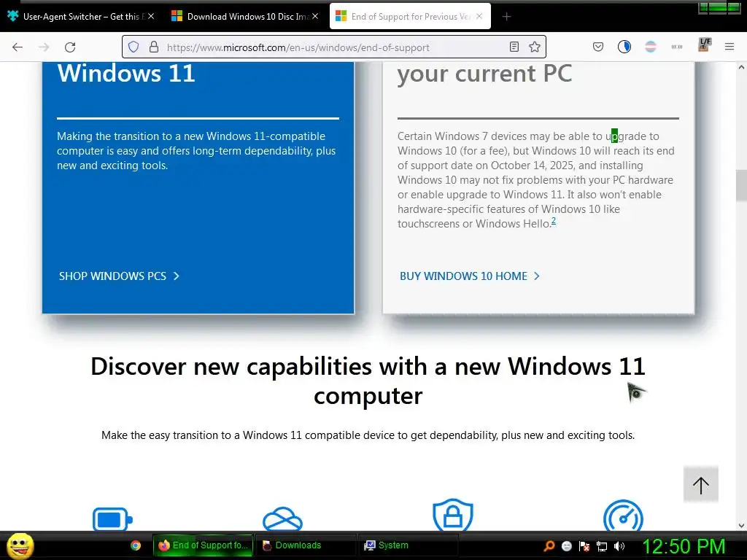The image size is (747, 560).
Task: View site security padlock details
Action: 153,47
